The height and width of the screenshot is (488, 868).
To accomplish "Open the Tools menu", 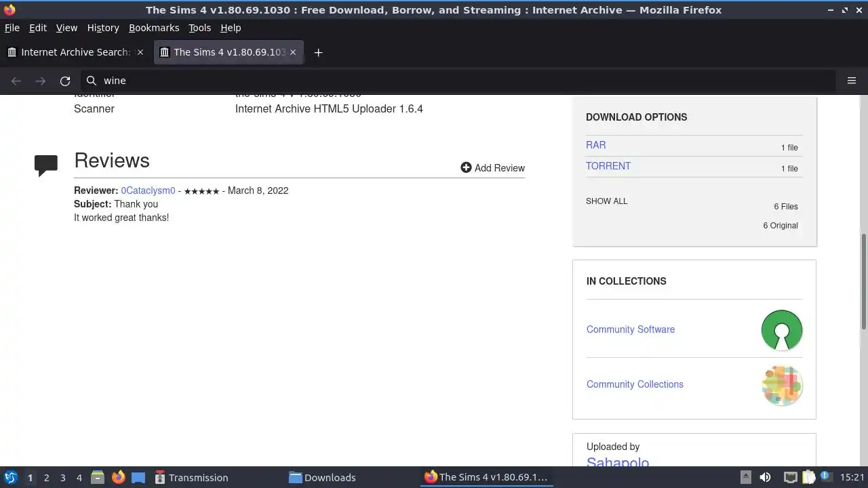I will pyautogui.click(x=199, y=28).
